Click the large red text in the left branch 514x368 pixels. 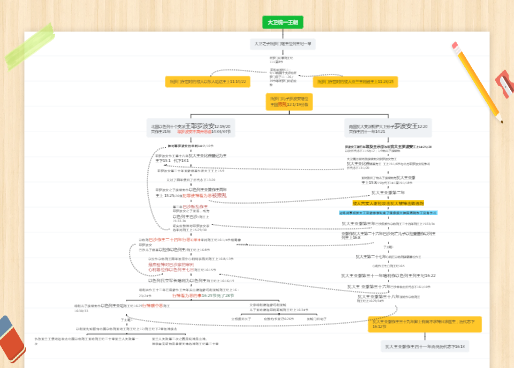[204, 196]
